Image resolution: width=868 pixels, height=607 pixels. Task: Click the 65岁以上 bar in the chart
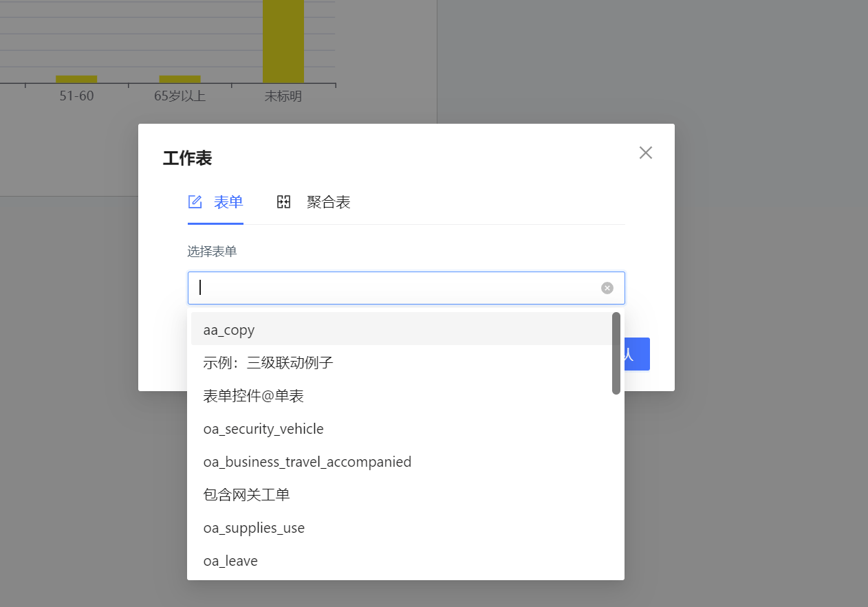click(180, 79)
